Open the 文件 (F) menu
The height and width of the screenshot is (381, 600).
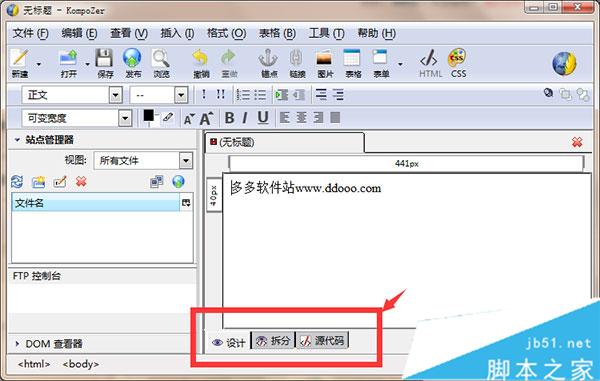coord(31,34)
